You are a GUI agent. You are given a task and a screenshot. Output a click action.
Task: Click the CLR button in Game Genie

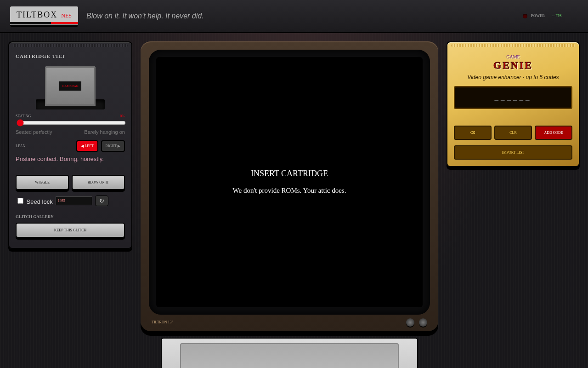[513, 132]
